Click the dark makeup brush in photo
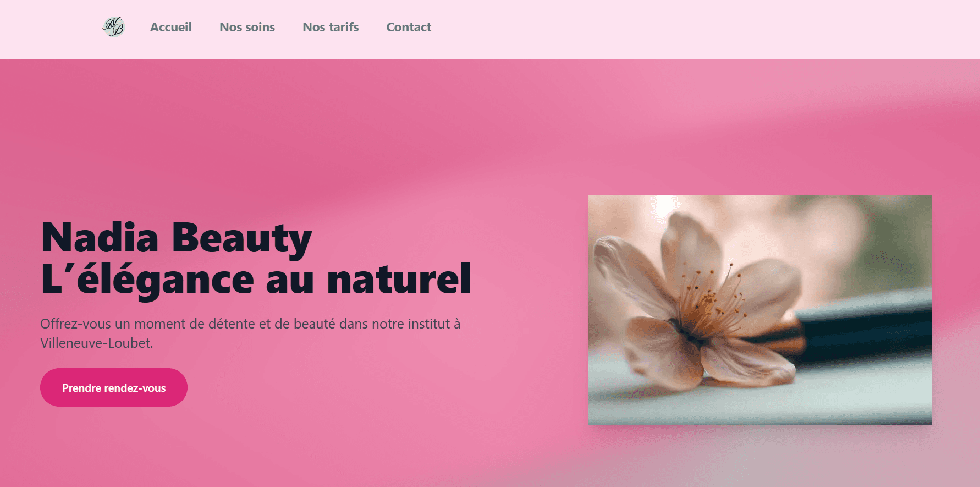 tap(863, 327)
